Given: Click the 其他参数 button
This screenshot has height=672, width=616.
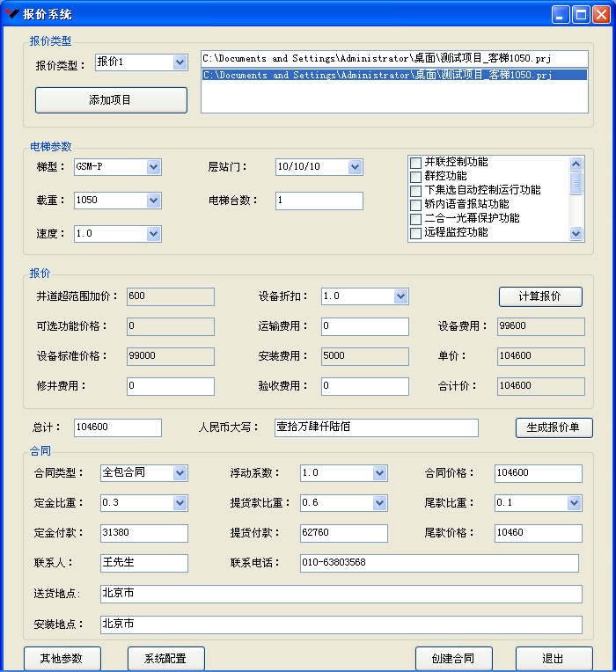Looking at the screenshot, I should (x=62, y=659).
